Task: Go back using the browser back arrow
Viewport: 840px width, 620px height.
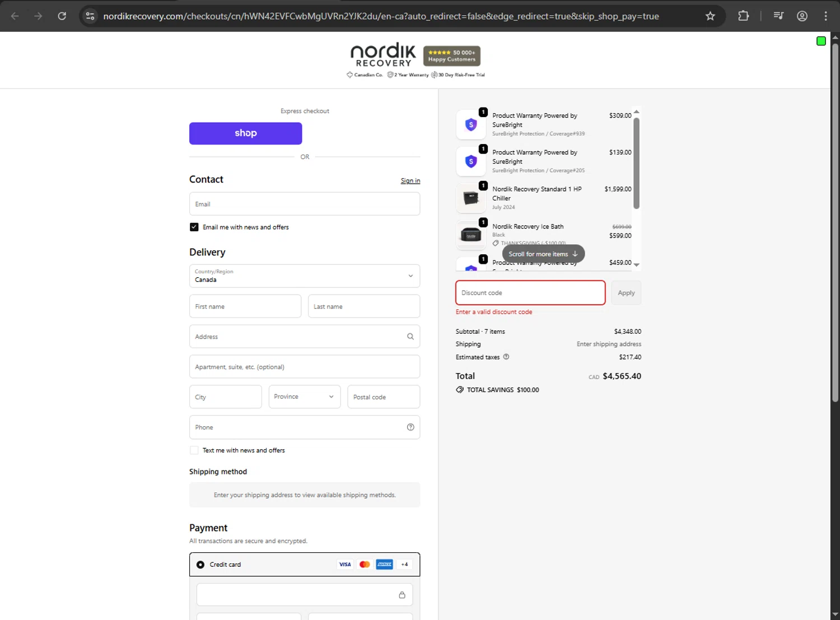Action: (15, 16)
